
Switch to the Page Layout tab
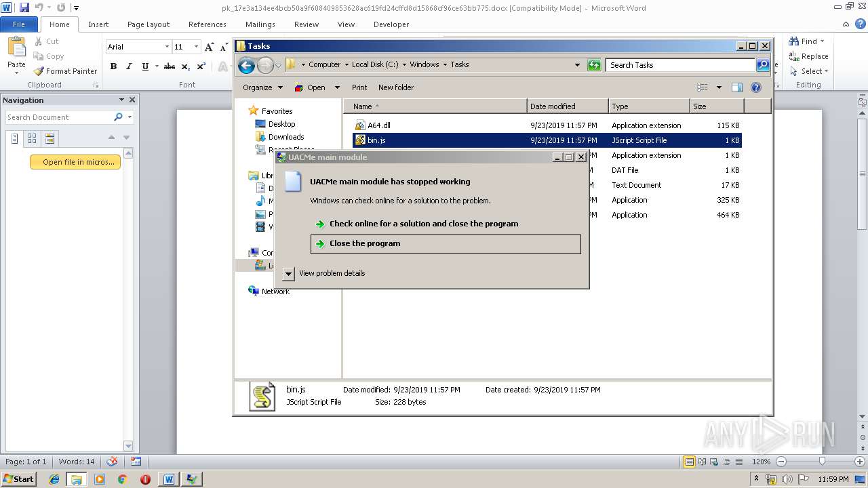tap(149, 24)
